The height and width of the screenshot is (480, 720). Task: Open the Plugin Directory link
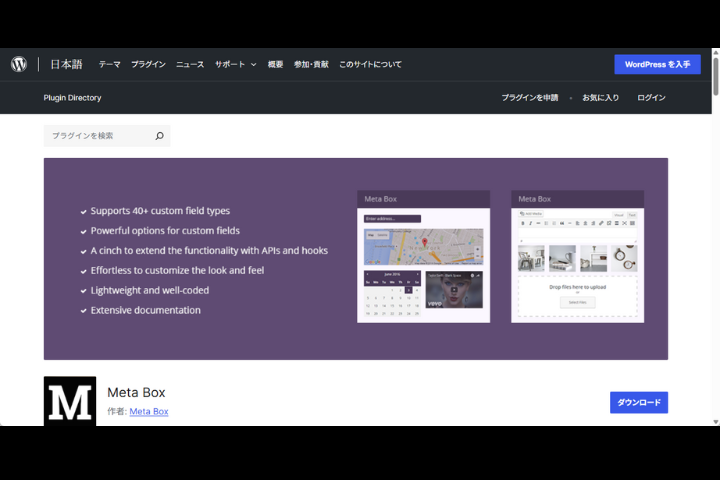click(x=73, y=97)
